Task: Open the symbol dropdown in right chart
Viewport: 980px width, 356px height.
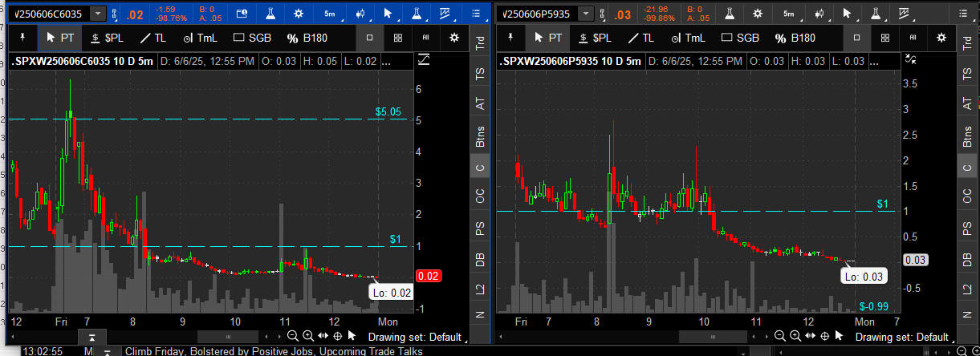Action: [x=588, y=14]
